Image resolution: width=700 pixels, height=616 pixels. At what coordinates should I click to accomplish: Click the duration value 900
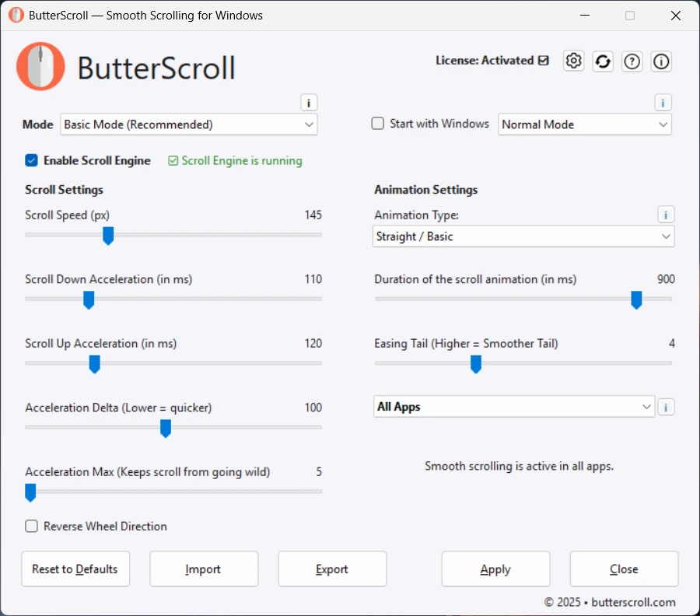point(666,279)
